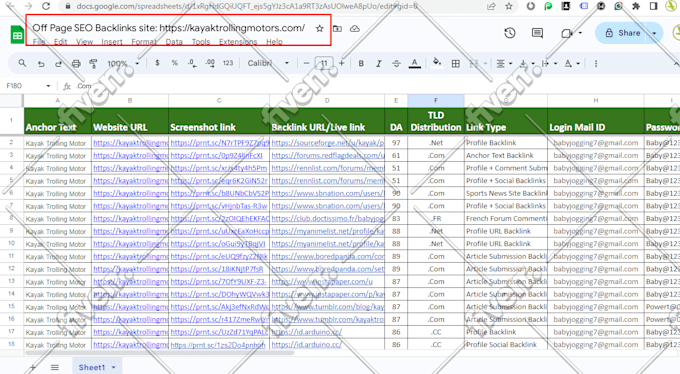680x374 pixels.
Task: Decrease decimal places
Action: coord(192,63)
